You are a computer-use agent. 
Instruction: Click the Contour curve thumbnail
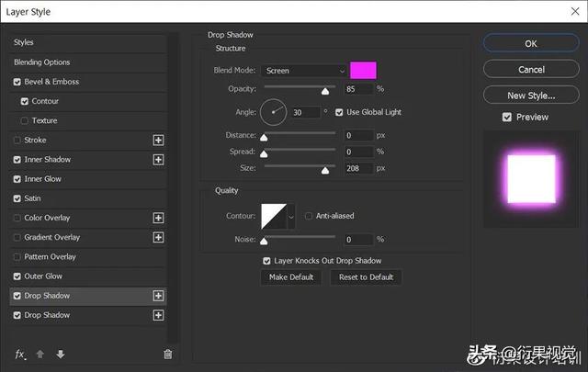pyautogui.click(x=274, y=217)
